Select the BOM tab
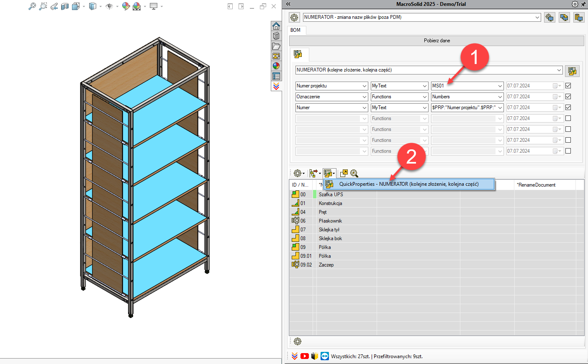Viewport: 588px width, 364px height. pos(296,30)
